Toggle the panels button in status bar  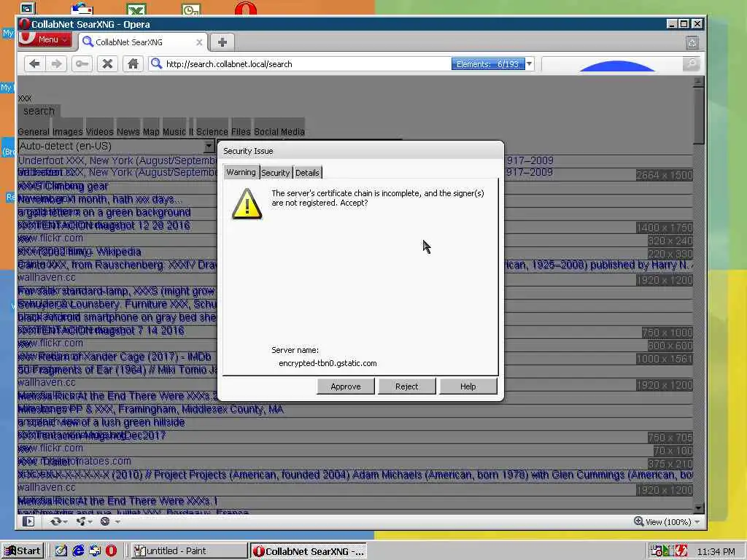coord(28,521)
